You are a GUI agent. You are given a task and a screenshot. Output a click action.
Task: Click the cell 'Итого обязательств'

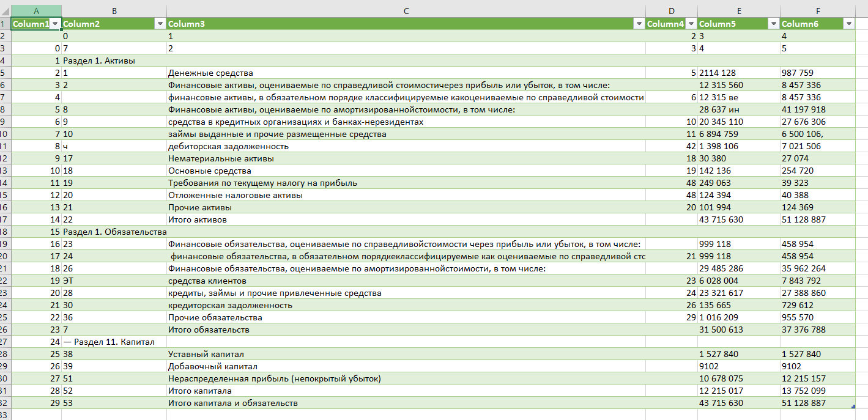tap(406, 330)
